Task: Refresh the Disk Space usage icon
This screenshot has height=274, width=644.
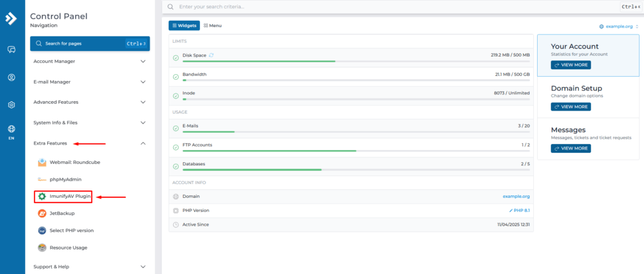Action: point(211,55)
